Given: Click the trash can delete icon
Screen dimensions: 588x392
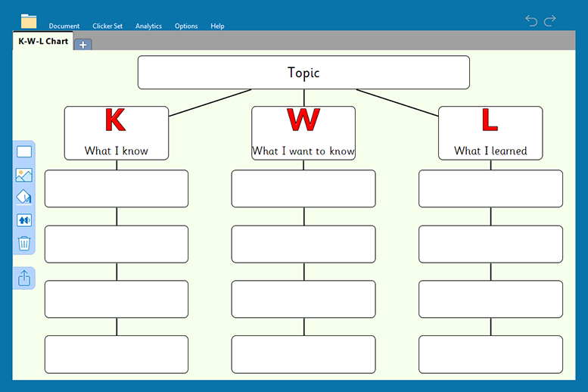Looking at the screenshot, I should [x=24, y=243].
